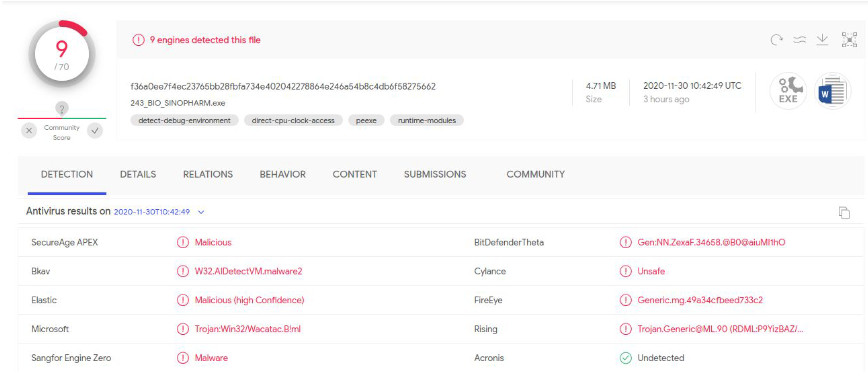
Task: Click the 2020-11-30 10:42:49 UTC timestamp
Action: [692, 86]
